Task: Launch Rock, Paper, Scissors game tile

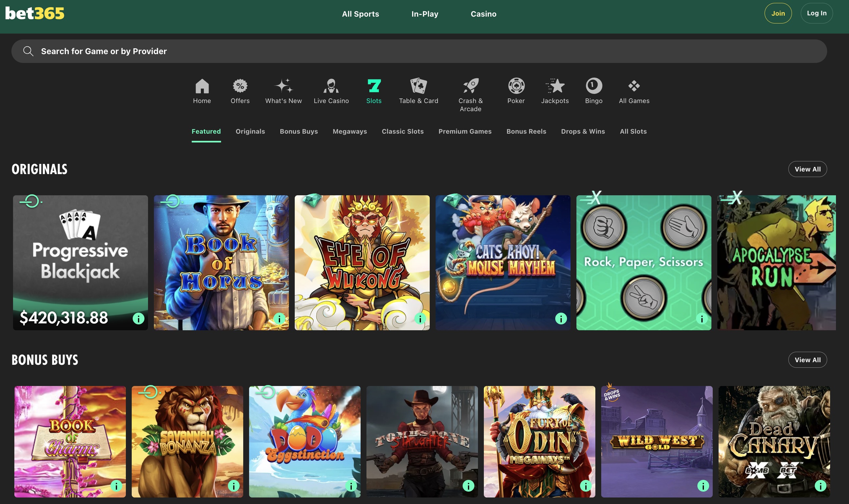Action: pyautogui.click(x=644, y=262)
